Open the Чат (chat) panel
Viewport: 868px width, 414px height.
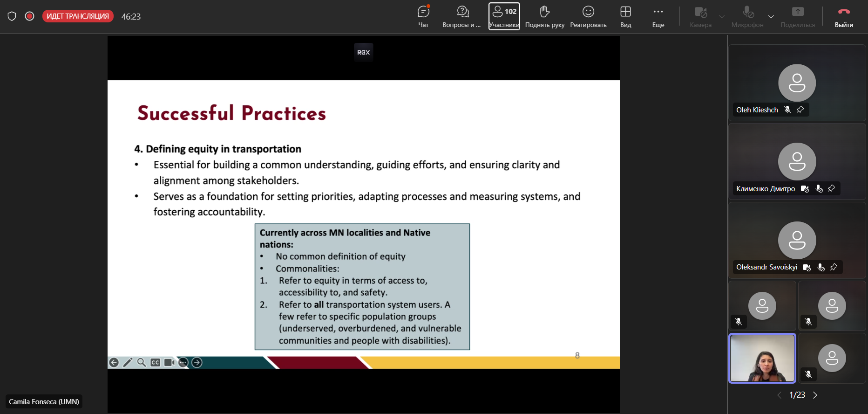[x=423, y=16]
